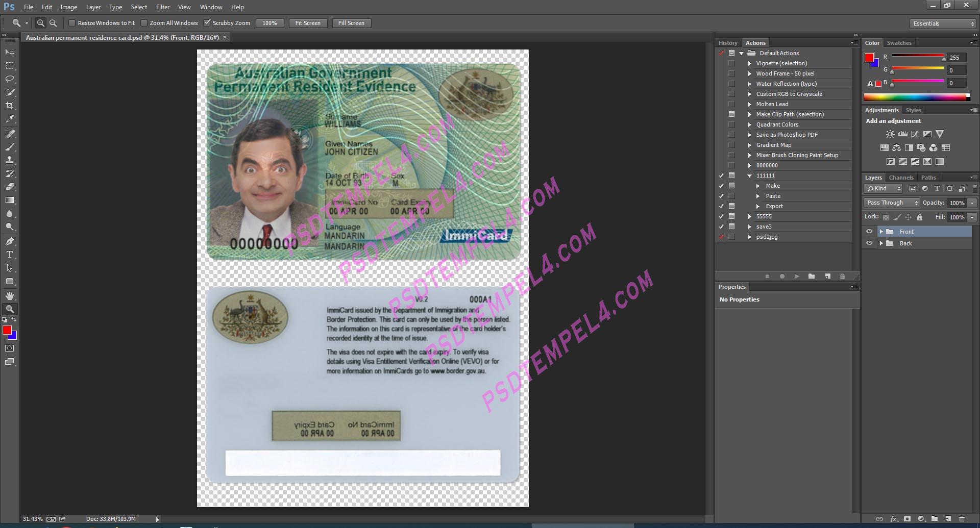Image resolution: width=980 pixels, height=528 pixels.
Task: Hide the Back layer group
Action: (x=869, y=243)
